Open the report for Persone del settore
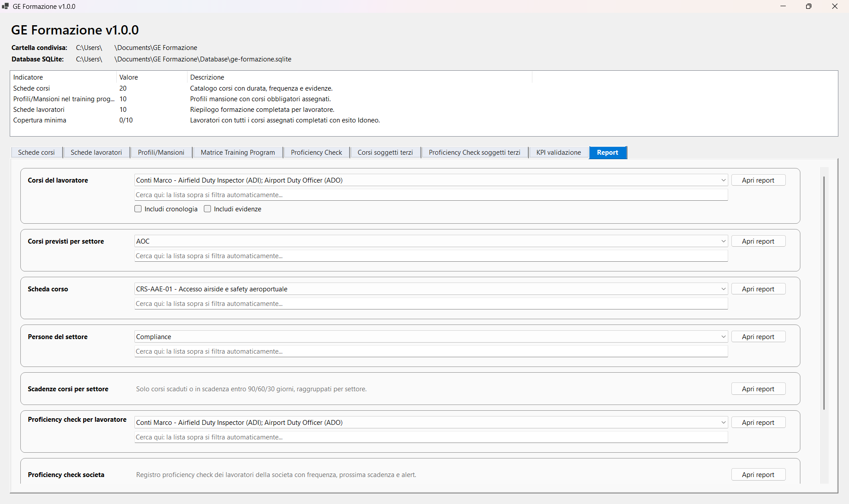Image resolution: width=849 pixels, height=504 pixels. (758, 336)
